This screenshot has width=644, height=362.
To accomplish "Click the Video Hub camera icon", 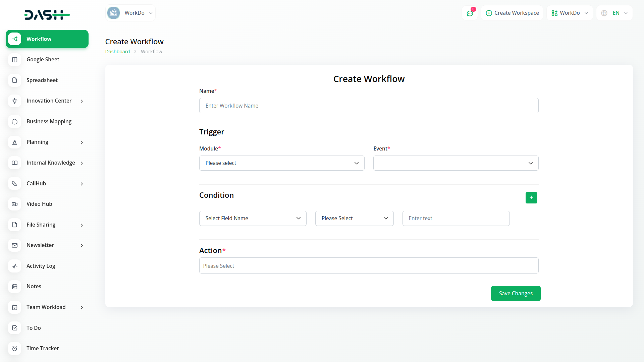I will (15, 204).
